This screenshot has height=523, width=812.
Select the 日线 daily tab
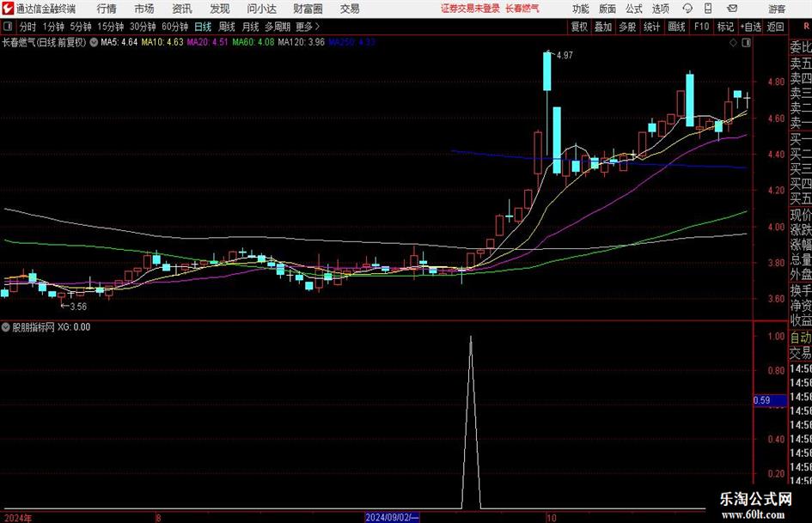coord(203,27)
